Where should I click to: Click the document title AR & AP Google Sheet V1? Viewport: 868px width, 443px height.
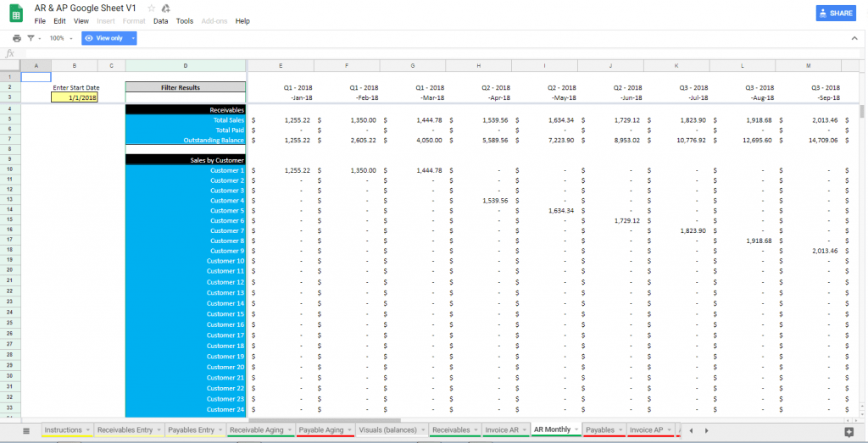point(86,8)
